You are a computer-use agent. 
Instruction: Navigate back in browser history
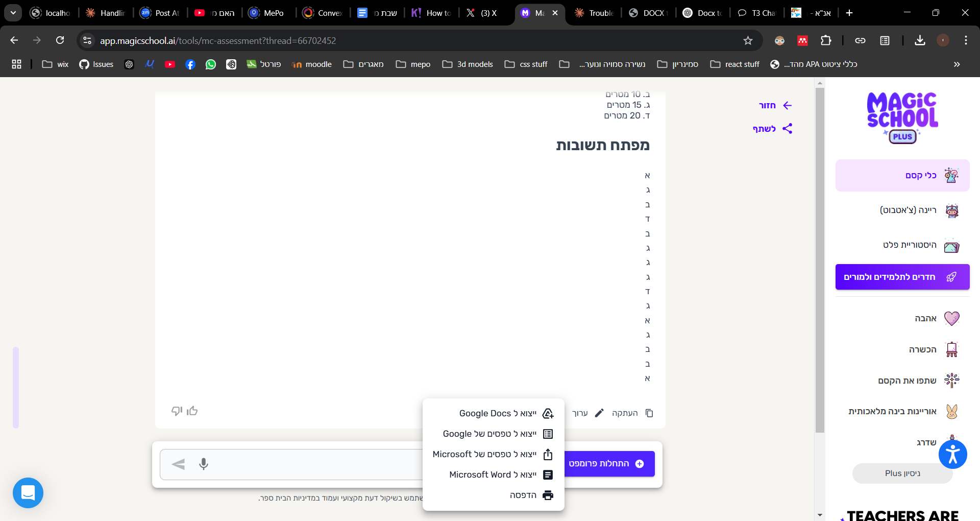[14, 40]
